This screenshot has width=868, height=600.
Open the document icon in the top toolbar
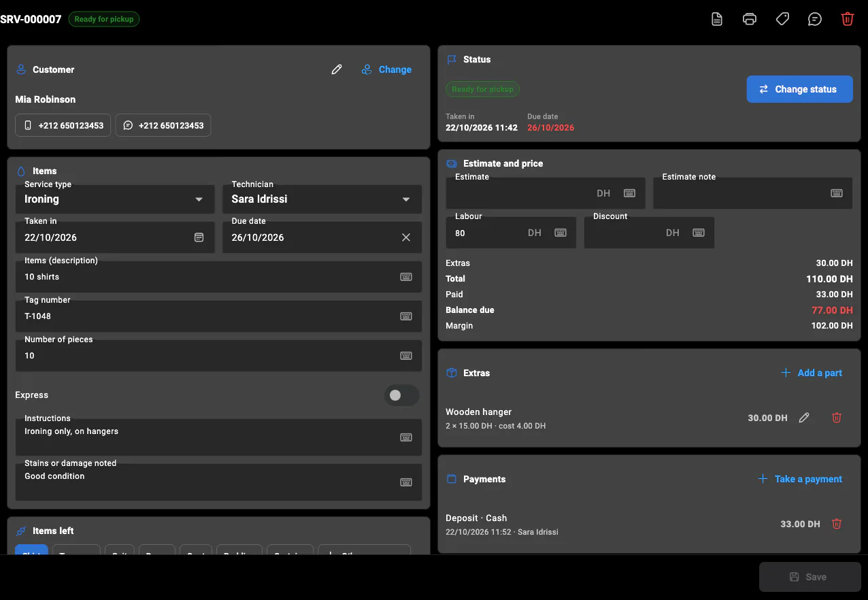click(x=717, y=19)
